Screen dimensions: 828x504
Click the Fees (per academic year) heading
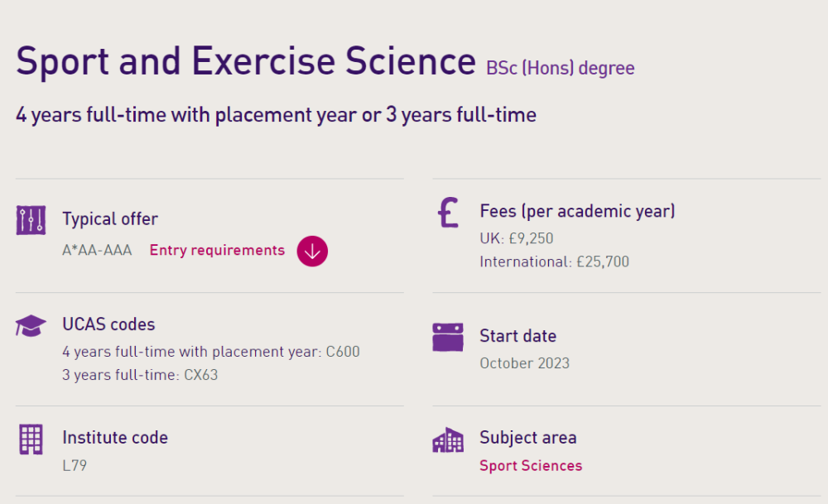point(577,211)
